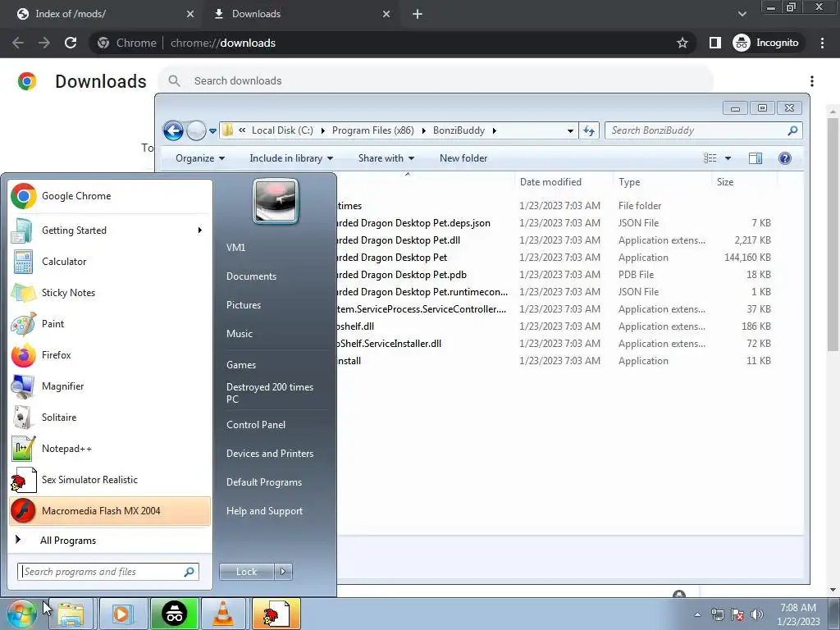The image size is (840, 630).
Task: Open Explorer help icon
Action: click(x=785, y=158)
